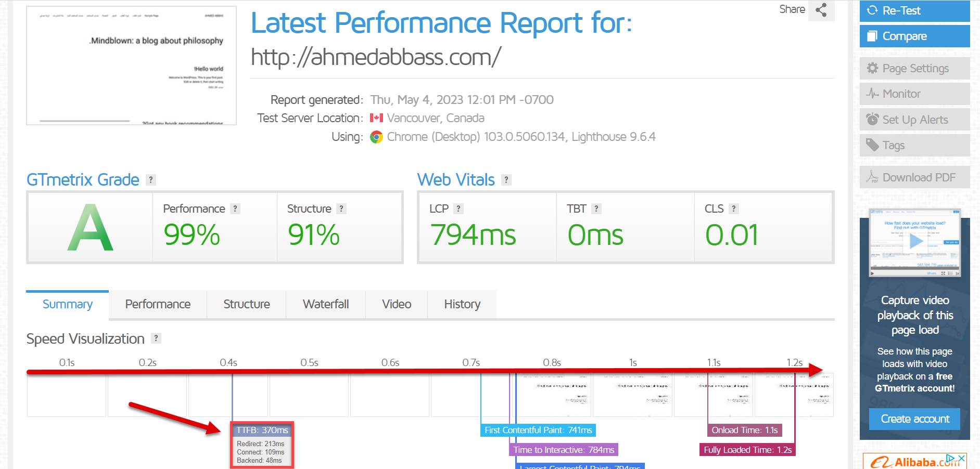The height and width of the screenshot is (469, 980).
Task: Open the ahmedabbass.com URL link
Action: click(376, 57)
